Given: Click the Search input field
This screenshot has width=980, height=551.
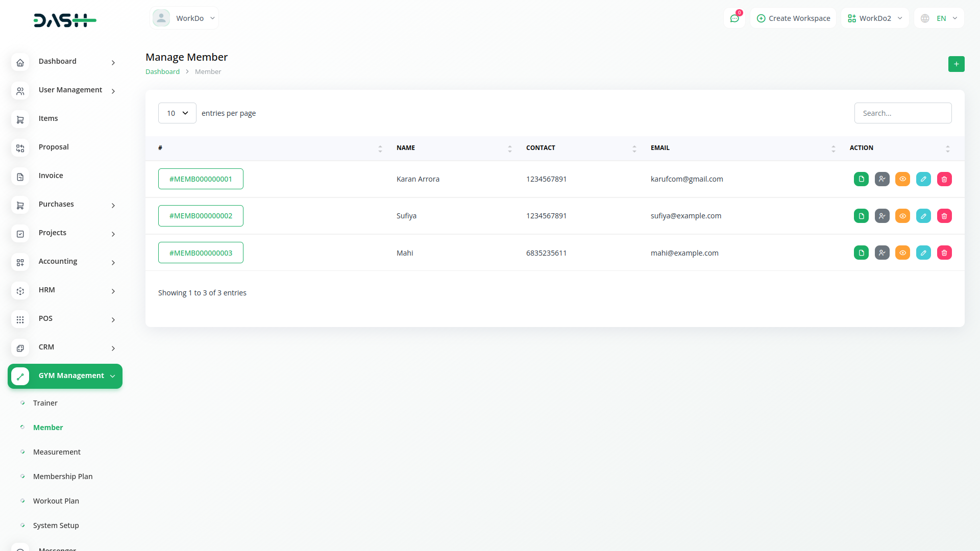Looking at the screenshot, I should [x=902, y=113].
